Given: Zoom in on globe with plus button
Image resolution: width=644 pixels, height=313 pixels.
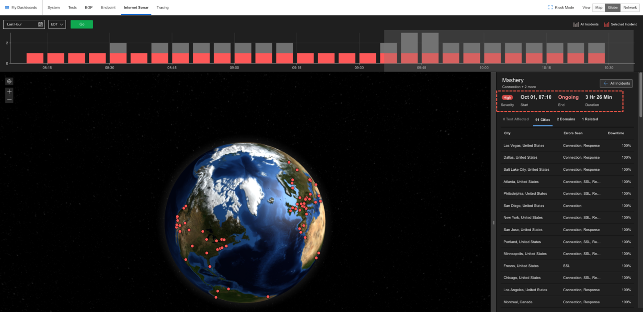Looking at the screenshot, I should point(9,91).
